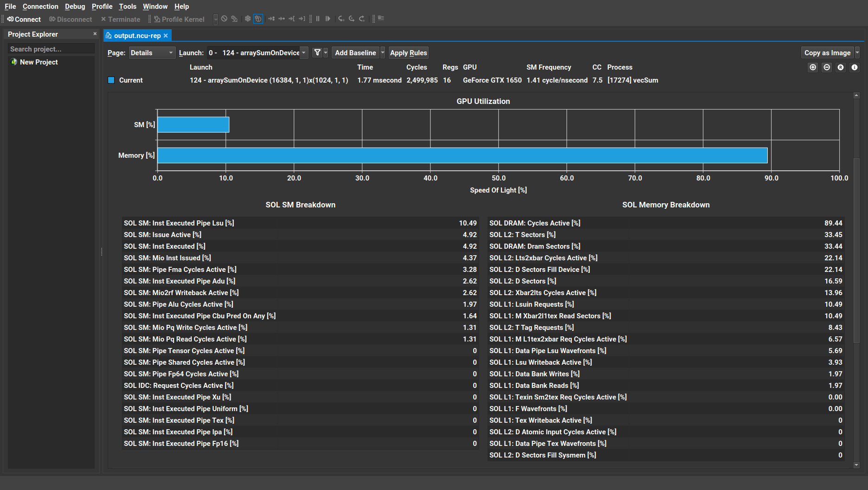Click the splitter handle beside Project Explorer
Screen dimensions: 868x490
[101, 252]
